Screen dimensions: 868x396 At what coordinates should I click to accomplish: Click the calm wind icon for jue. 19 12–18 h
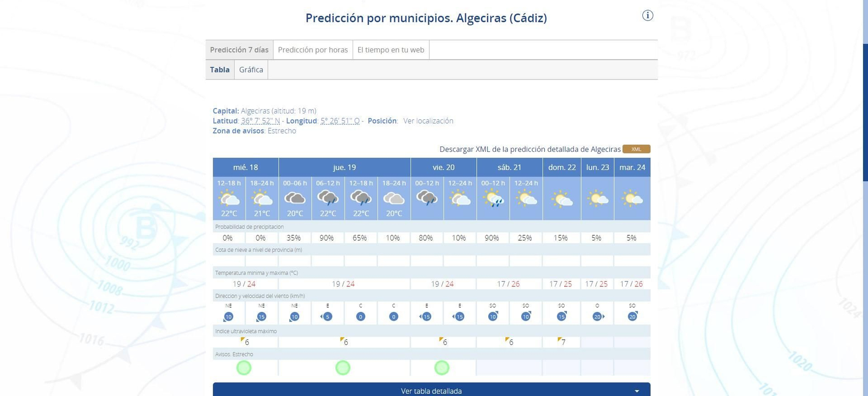pos(361,317)
